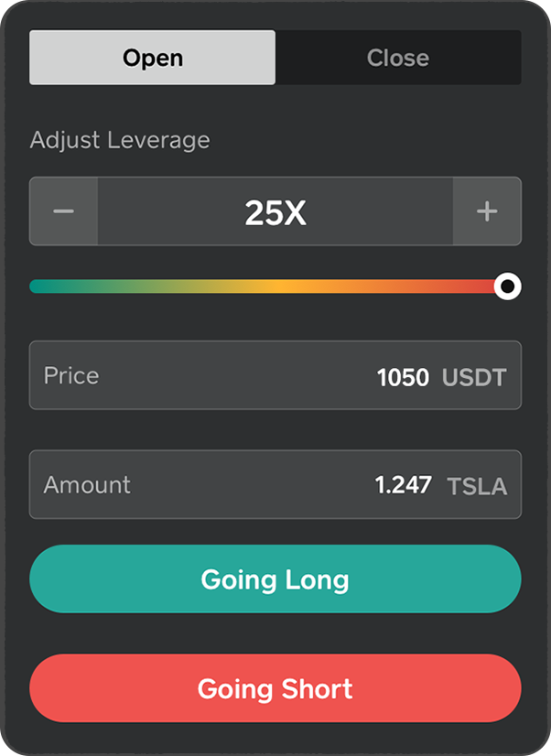
Task: Switch to the Open tab
Action: 152,58
